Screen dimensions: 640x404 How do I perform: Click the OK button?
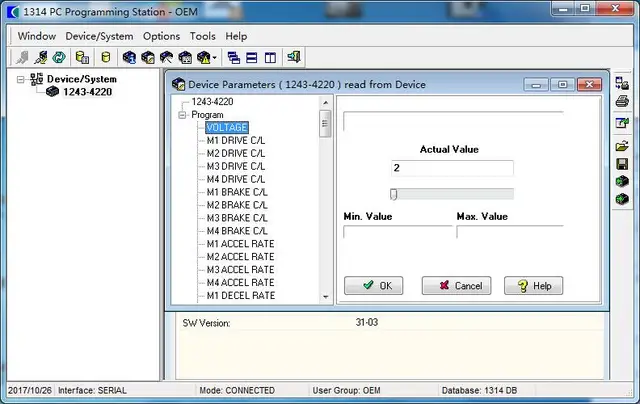pyautogui.click(x=373, y=286)
